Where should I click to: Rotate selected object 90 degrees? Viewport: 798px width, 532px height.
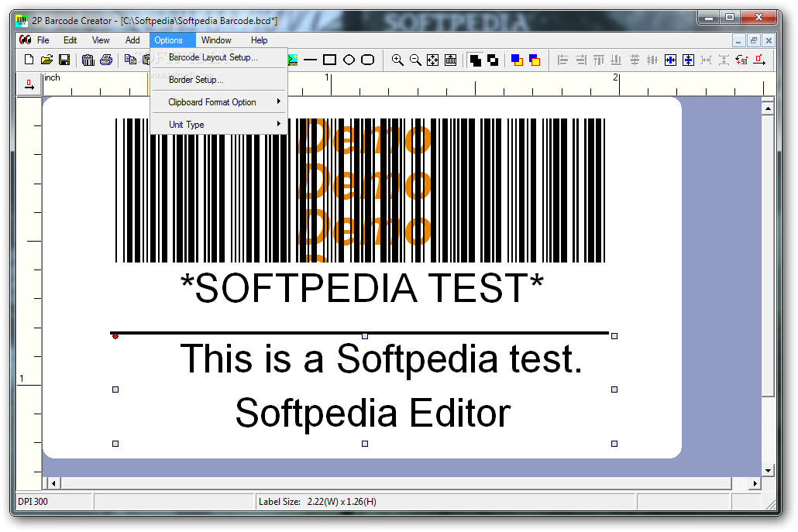pos(741,60)
